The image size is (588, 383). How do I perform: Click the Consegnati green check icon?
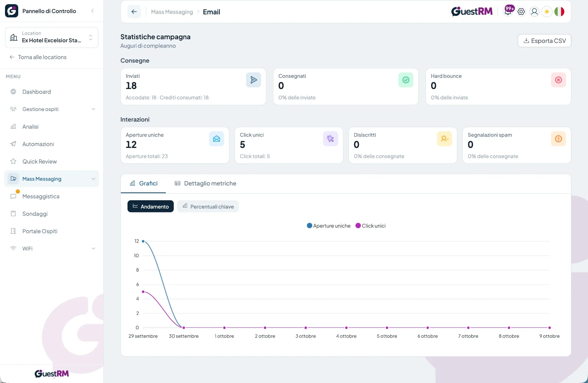tap(406, 80)
